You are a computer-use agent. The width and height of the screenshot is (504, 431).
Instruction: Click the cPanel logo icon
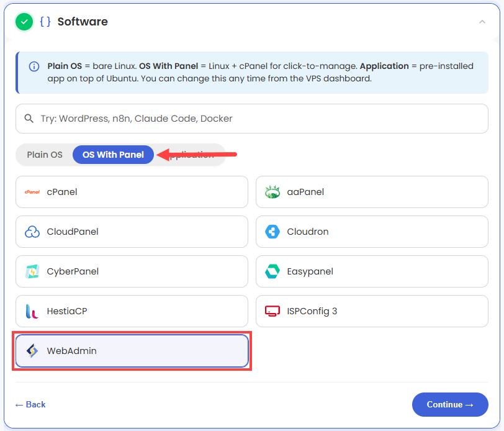click(x=32, y=192)
